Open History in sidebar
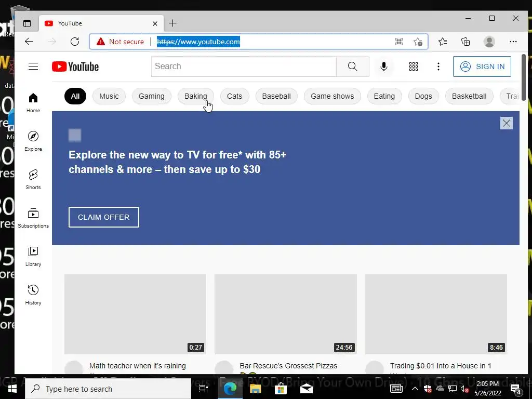532x399 pixels. coord(33,295)
